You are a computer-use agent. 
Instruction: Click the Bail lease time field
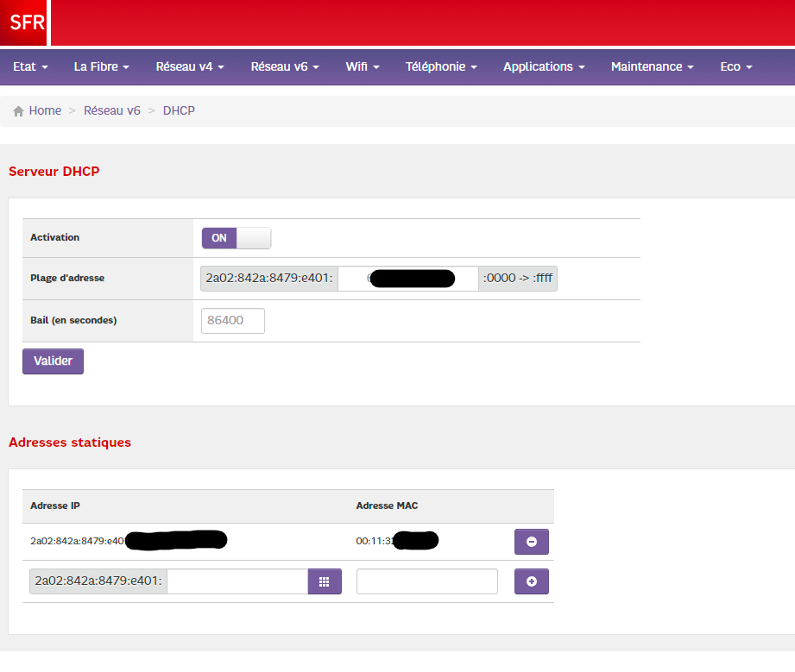coord(232,321)
